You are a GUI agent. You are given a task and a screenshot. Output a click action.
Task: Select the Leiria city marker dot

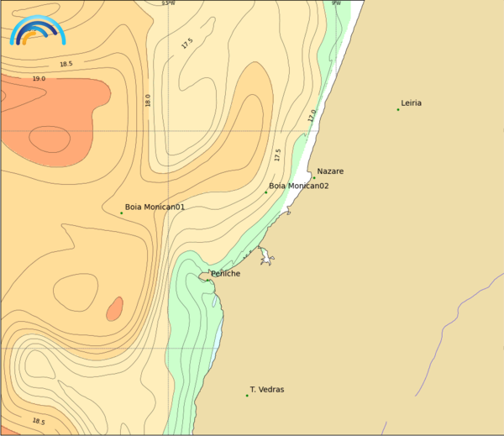[398, 109]
